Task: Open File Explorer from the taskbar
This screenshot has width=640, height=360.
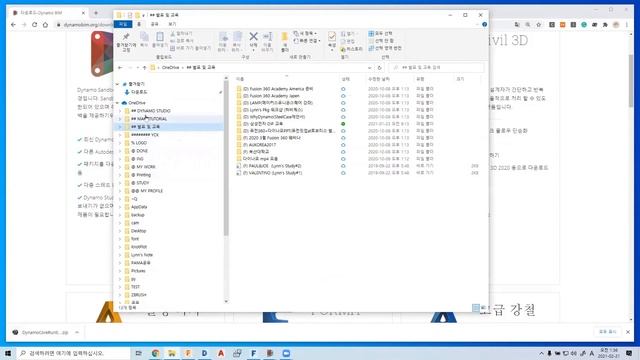Action: click(172, 353)
